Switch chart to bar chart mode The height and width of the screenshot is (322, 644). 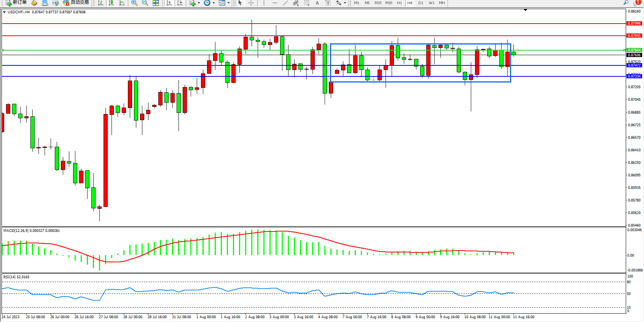click(x=100, y=3)
